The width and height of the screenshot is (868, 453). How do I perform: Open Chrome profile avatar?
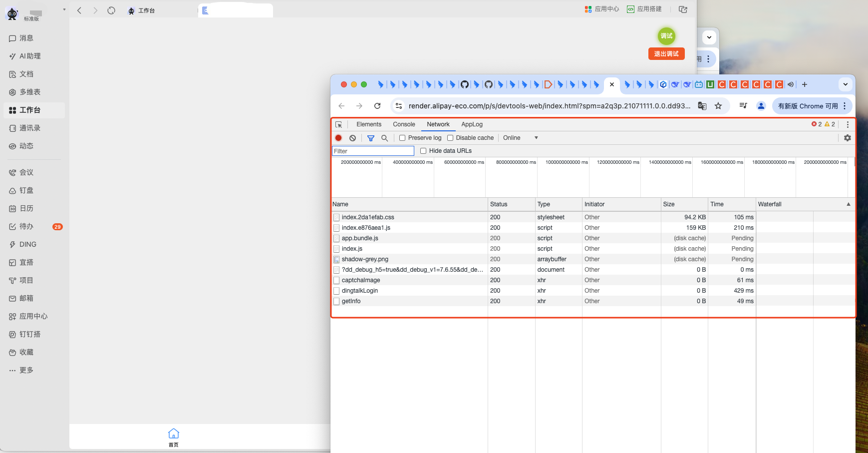click(761, 106)
